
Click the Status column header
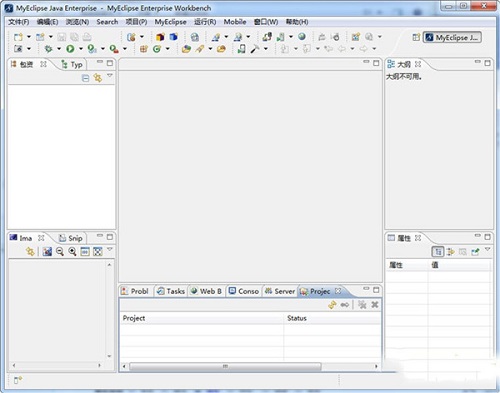pyautogui.click(x=332, y=318)
